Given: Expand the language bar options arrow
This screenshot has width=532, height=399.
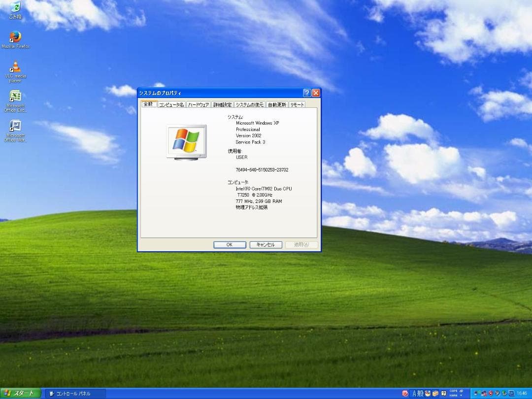Looking at the screenshot, I should [x=461, y=394].
